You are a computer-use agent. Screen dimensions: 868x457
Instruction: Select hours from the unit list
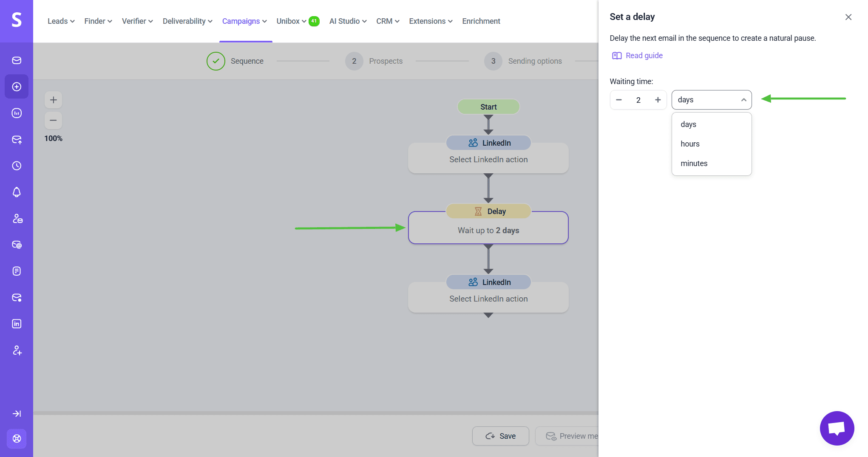click(690, 144)
